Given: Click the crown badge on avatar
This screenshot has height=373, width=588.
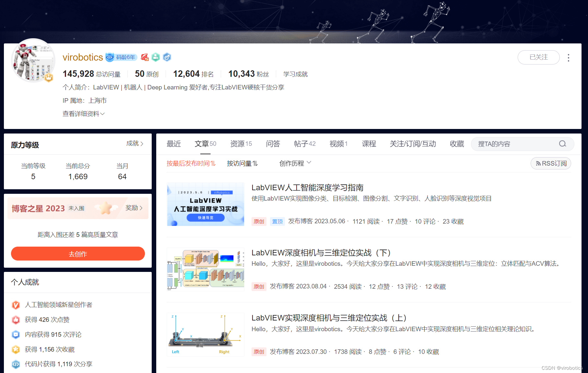Looking at the screenshot, I should click(x=49, y=77).
